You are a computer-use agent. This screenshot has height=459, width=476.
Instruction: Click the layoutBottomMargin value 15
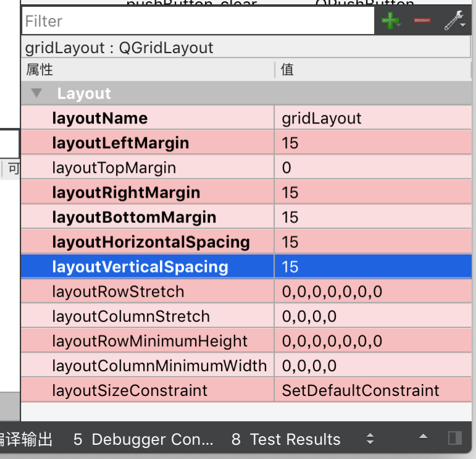coord(373,217)
